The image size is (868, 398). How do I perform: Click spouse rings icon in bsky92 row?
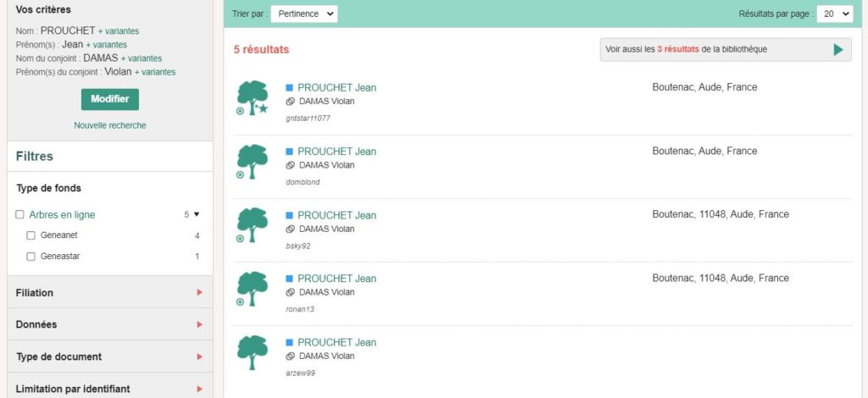290,229
